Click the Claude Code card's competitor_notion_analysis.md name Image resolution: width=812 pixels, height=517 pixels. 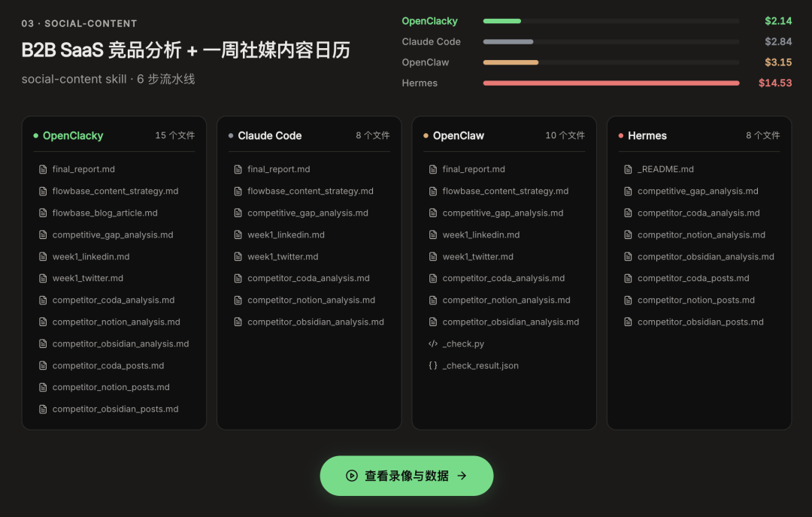311,300
